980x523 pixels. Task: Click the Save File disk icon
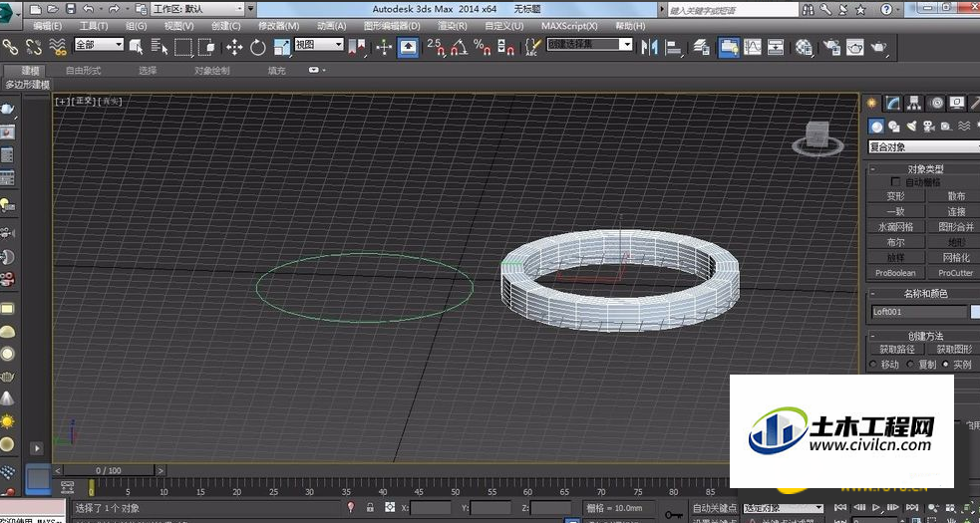[x=71, y=9]
